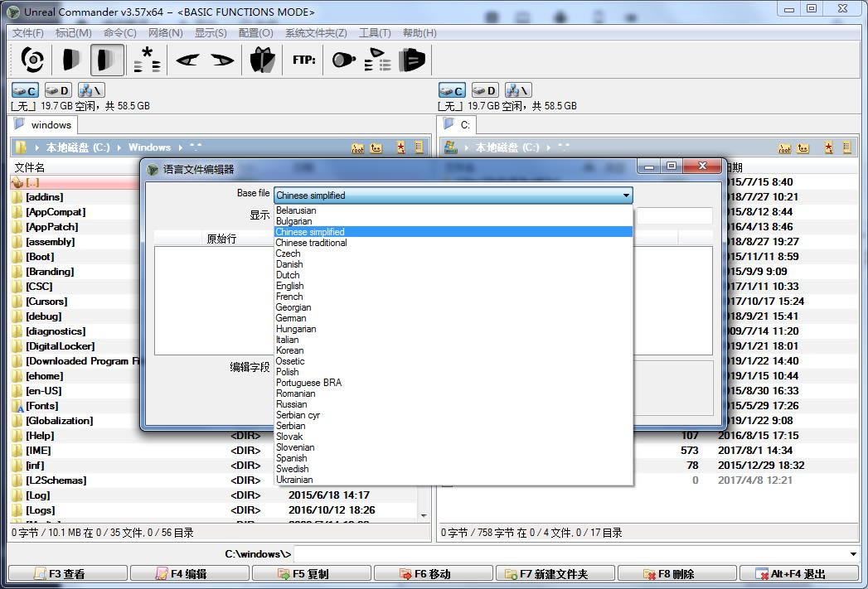868x589 pixels.
Task: Click the multi-rename list icon with the arrow
Action: (377, 60)
